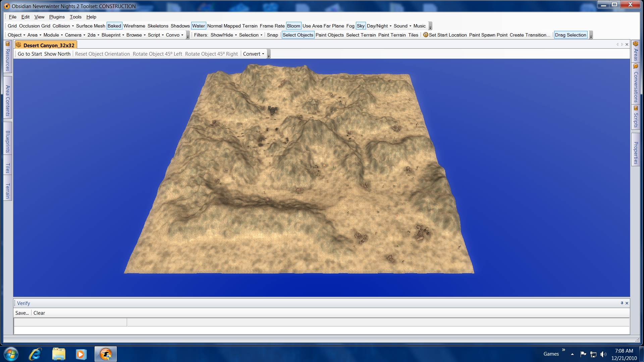
Task: Pin the Verify panel with pushpin icon
Action: (622, 303)
